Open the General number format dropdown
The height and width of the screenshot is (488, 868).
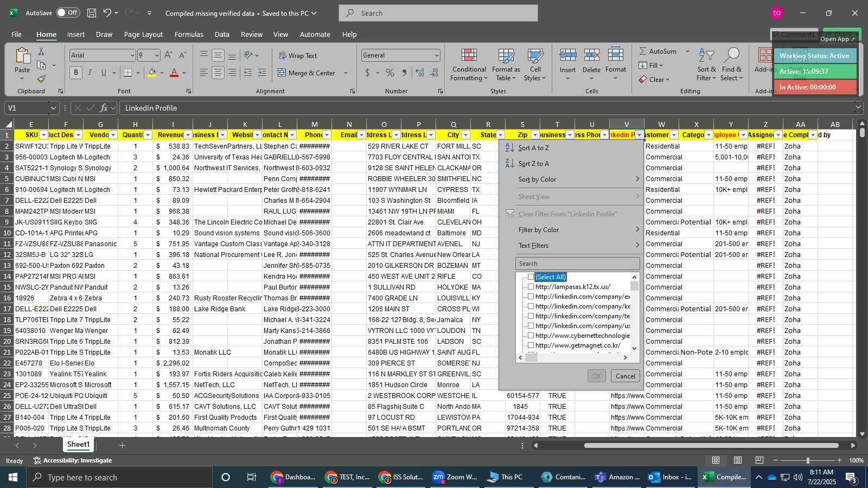coord(437,55)
